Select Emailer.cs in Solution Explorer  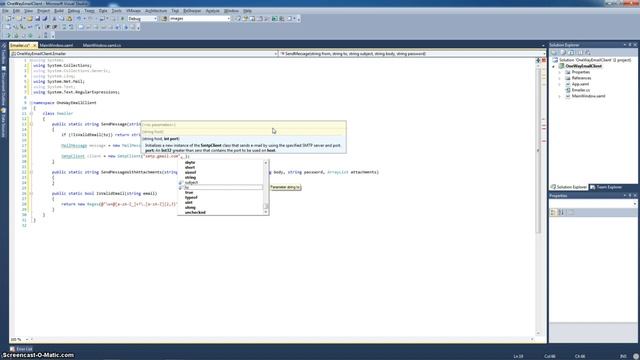[580, 90]
